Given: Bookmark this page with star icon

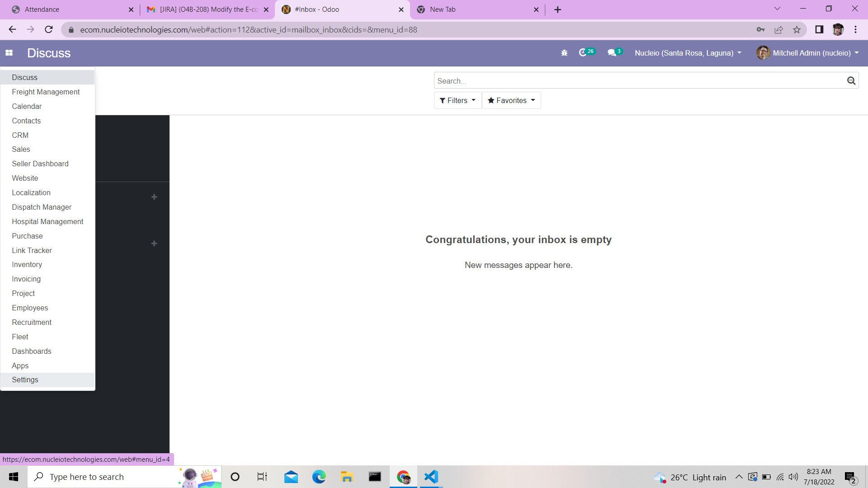Looking at the screenshot, I should (797, 30).
